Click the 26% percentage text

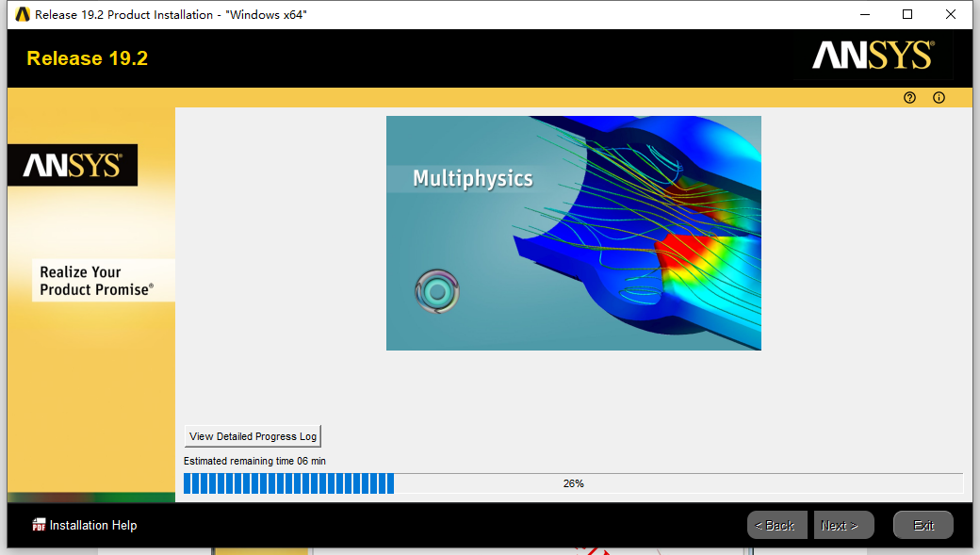point(574,482)
